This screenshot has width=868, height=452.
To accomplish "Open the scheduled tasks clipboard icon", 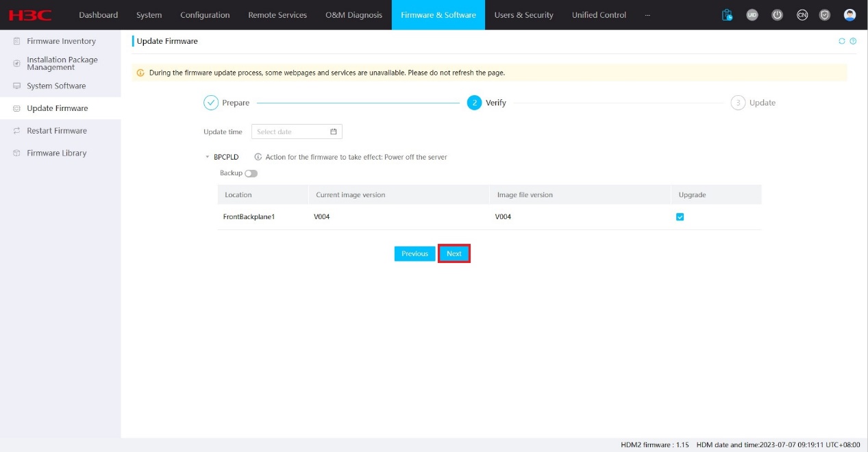I will 727,15.
